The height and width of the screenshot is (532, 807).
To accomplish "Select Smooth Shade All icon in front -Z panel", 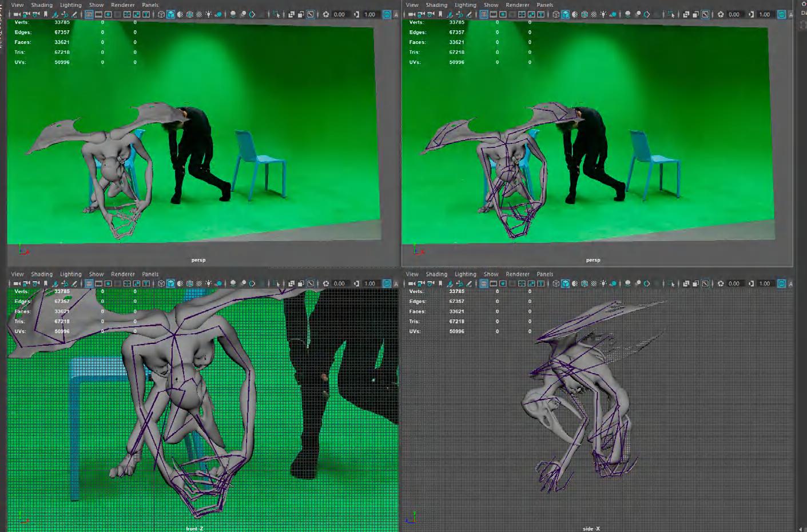I will coord(170,283).
